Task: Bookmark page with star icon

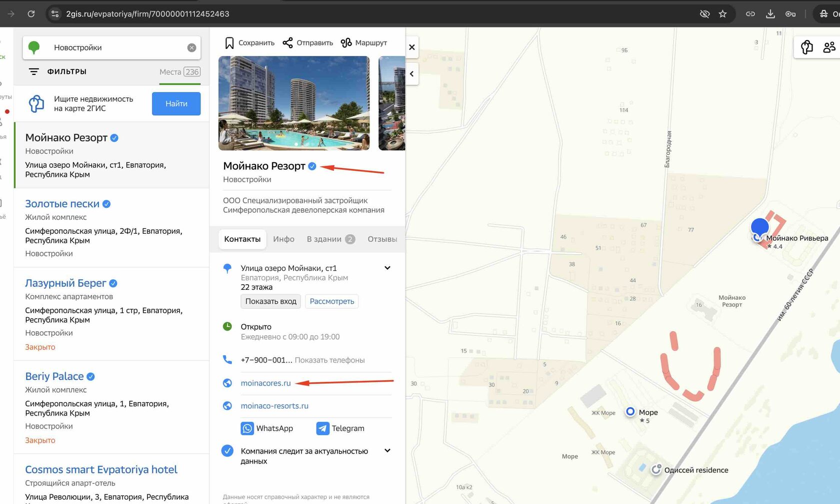Action: pos(722,14)
